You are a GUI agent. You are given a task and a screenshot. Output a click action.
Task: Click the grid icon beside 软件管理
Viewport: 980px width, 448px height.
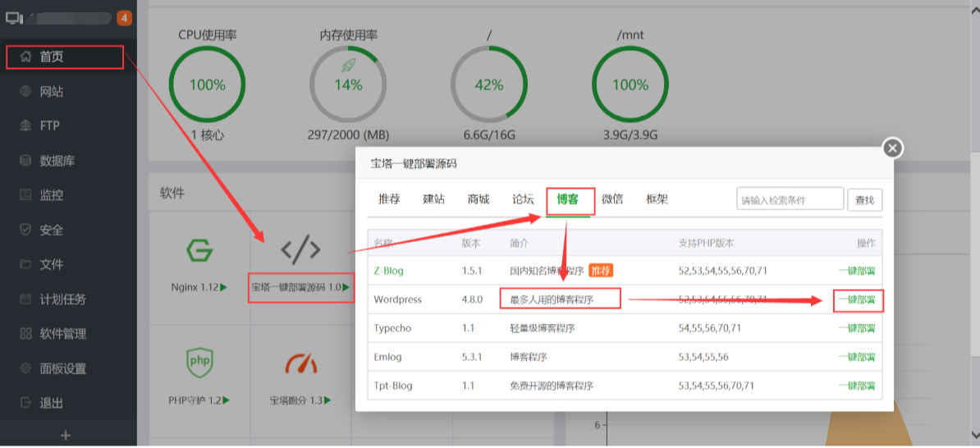pyautogui.click(x=25, y=334)
